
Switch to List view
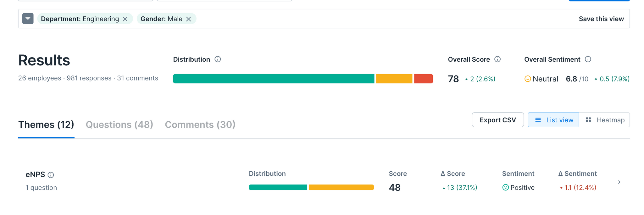click(553, 120)
